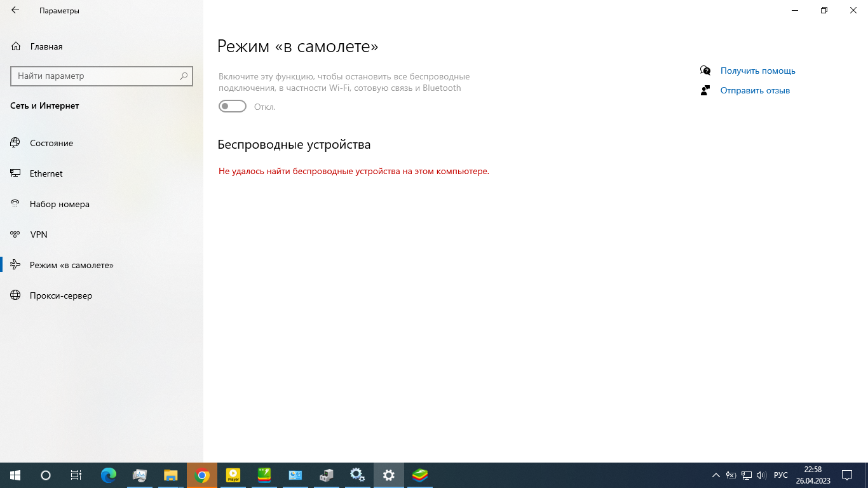868x488 pixels.
Task: Open the blue pie-chart panel taskbar icon
Action: click(295, 475)
